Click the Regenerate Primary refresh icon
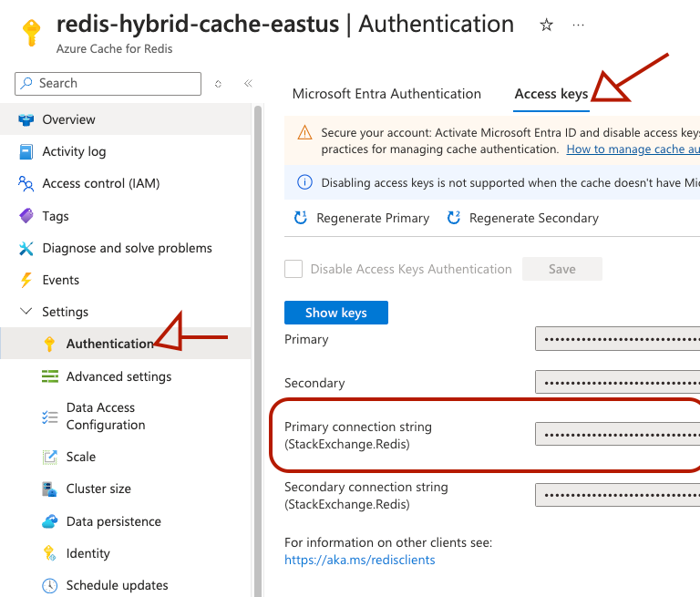 click(x=301, y=218)
